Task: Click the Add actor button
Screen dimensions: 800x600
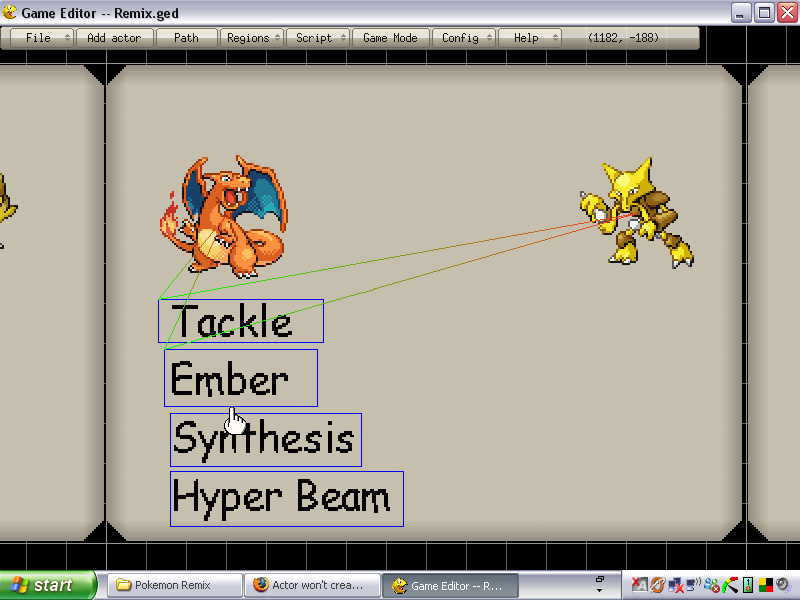Action: point(114,38)
